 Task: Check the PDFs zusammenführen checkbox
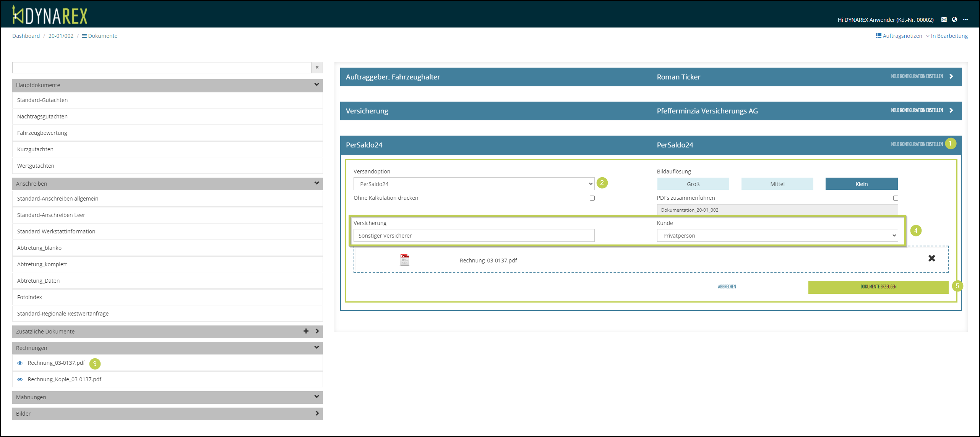click(x=896, y=198)
